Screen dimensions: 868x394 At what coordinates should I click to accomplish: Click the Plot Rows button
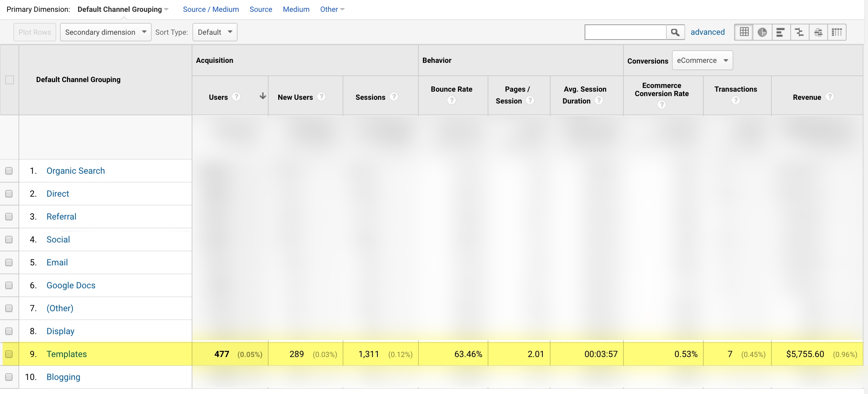[x=35, y=32]
